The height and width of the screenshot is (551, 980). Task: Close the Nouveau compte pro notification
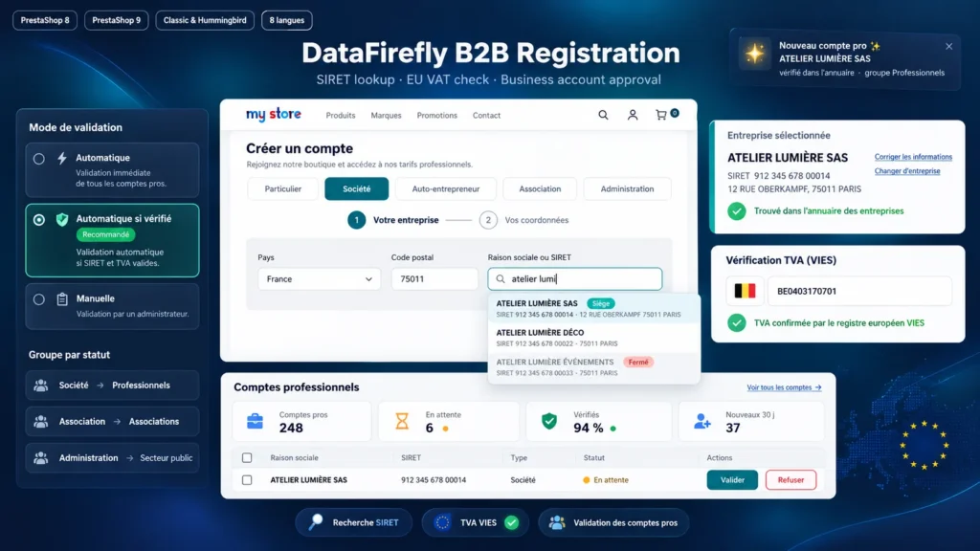948,46
